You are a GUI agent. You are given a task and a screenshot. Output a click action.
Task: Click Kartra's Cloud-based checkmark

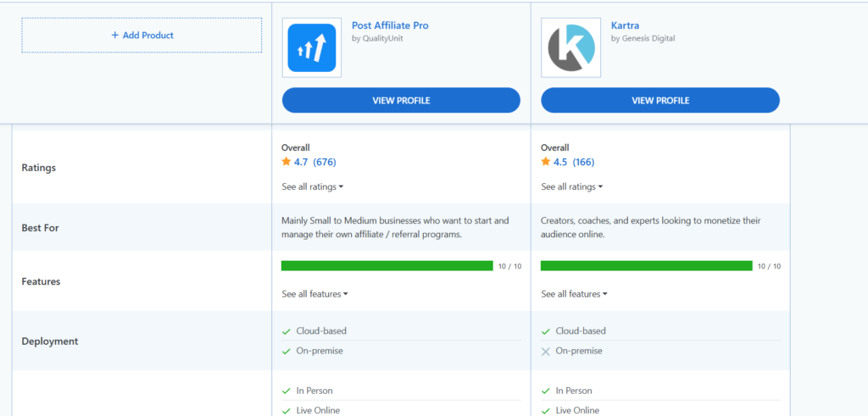[x=546, y=331]
